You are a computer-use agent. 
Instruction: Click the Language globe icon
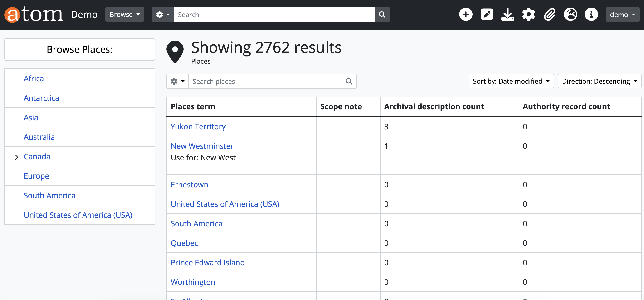pos(570,15)
